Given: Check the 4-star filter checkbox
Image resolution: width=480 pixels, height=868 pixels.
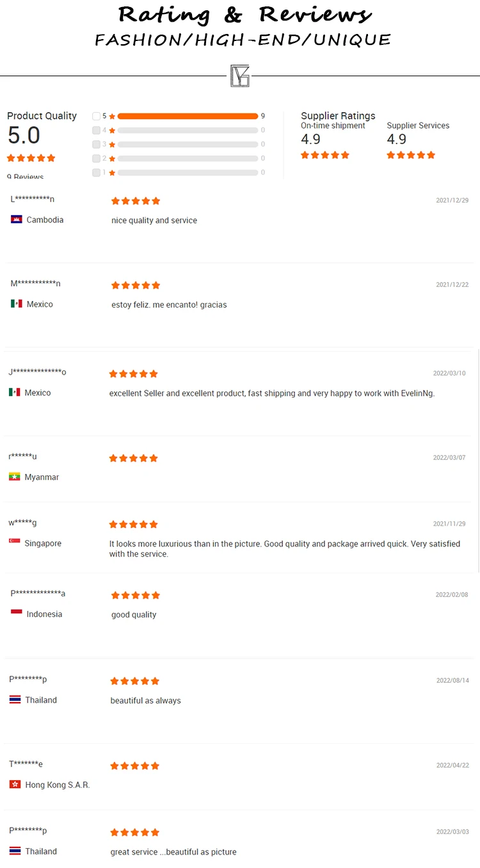Looking at the screenshot, I should (96, 130).
